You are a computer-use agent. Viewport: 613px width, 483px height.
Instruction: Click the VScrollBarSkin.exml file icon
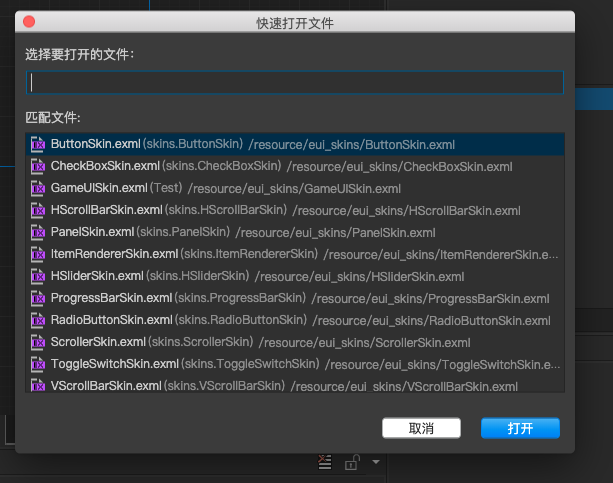(38, 385)
